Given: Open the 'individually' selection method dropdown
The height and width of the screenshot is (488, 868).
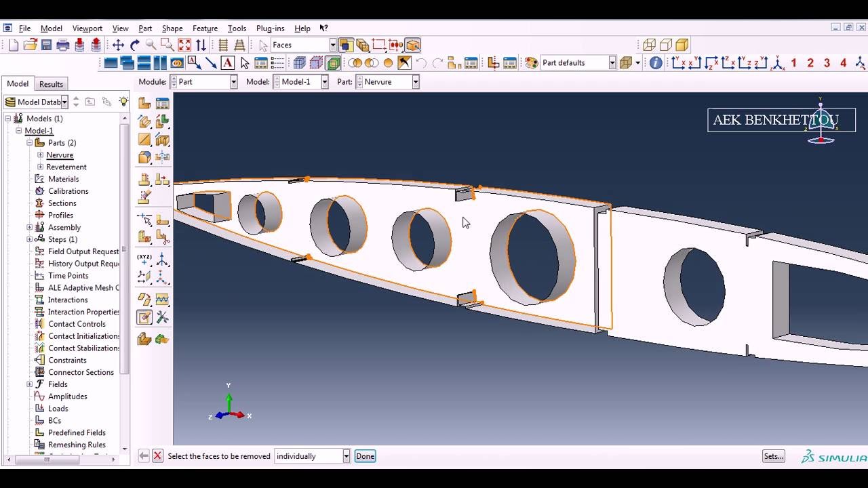Looking at the screenshot, I should pos(346,456).
